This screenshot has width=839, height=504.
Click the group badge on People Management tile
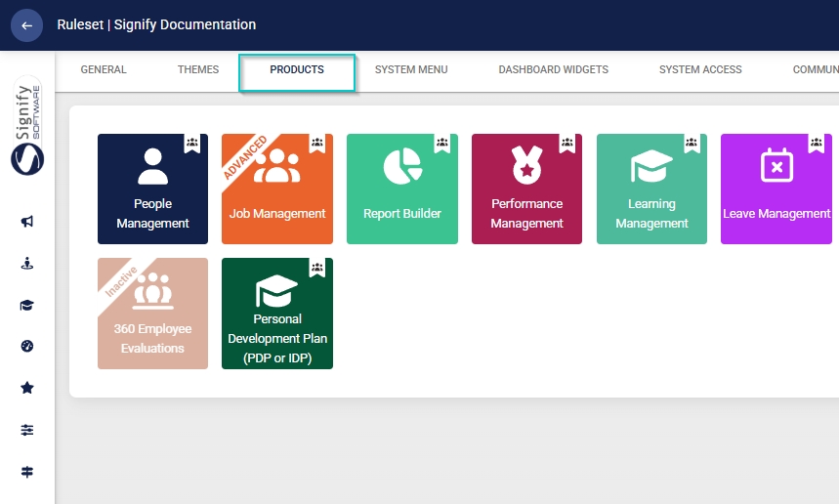coord(192,143)
